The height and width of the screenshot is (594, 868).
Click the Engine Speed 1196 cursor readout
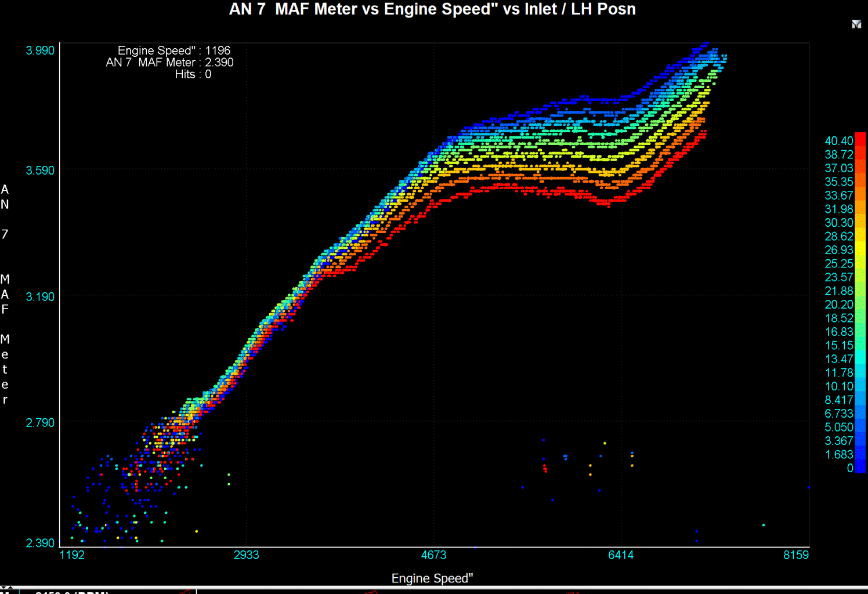(173, 50)
